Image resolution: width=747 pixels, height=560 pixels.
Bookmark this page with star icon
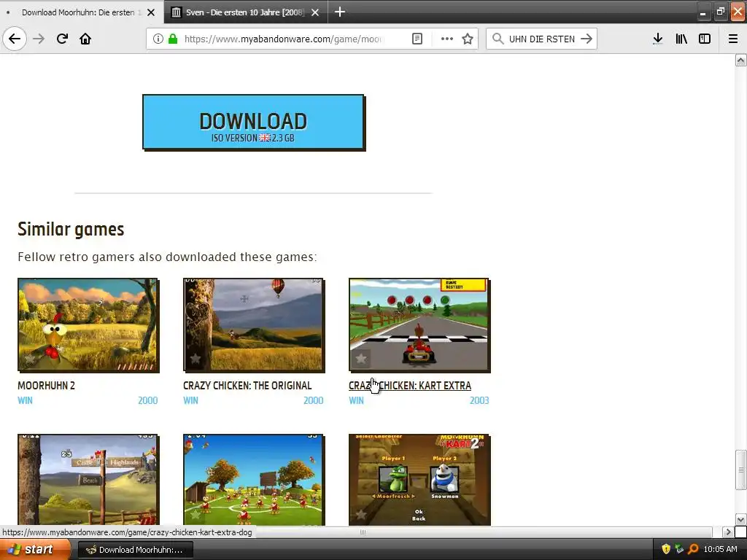click(468, 39)
